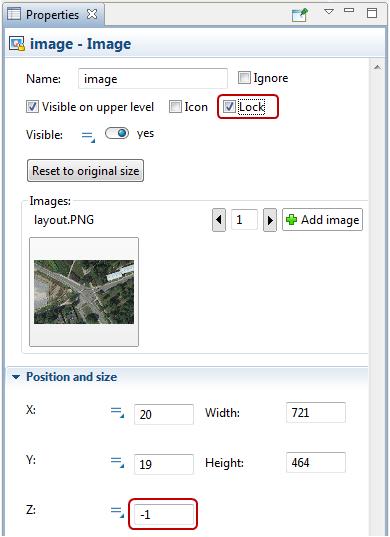Click the green plus icon on Add image

click(291, 220)
